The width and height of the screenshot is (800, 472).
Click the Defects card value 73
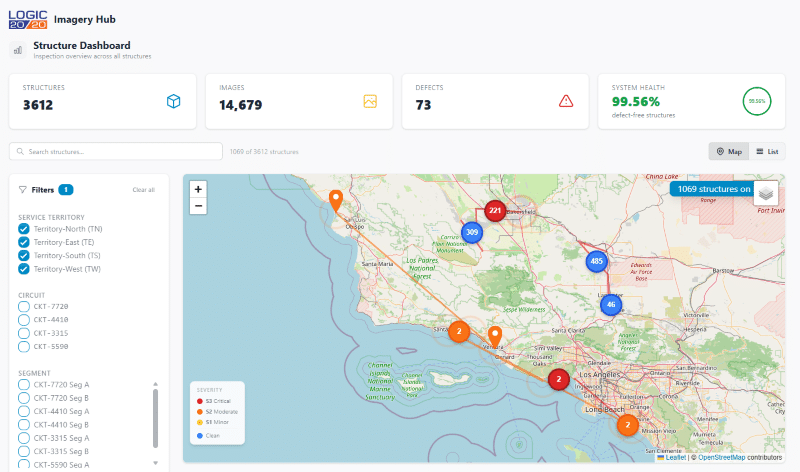(423, 105)
